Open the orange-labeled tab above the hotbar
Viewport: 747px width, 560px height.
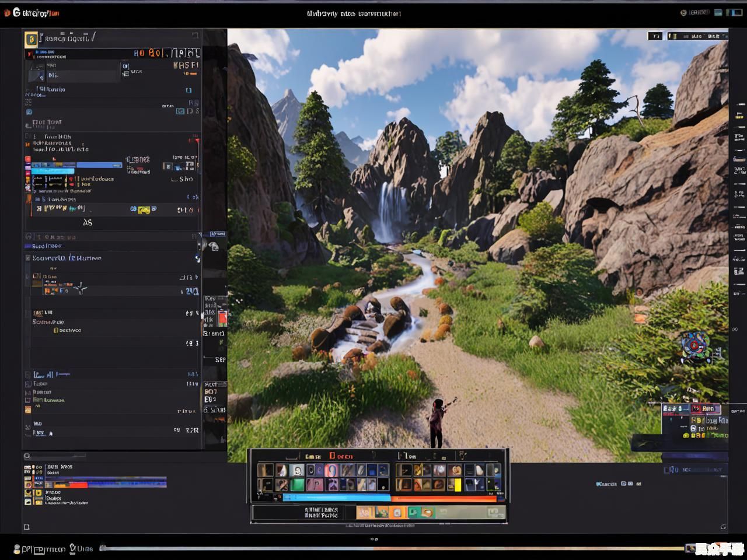341,456
